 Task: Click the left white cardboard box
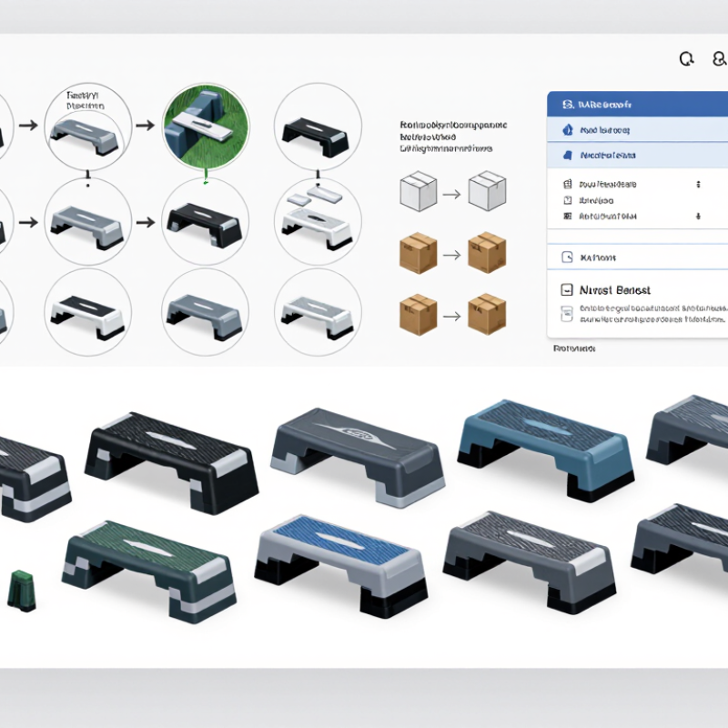click(419, 191)
